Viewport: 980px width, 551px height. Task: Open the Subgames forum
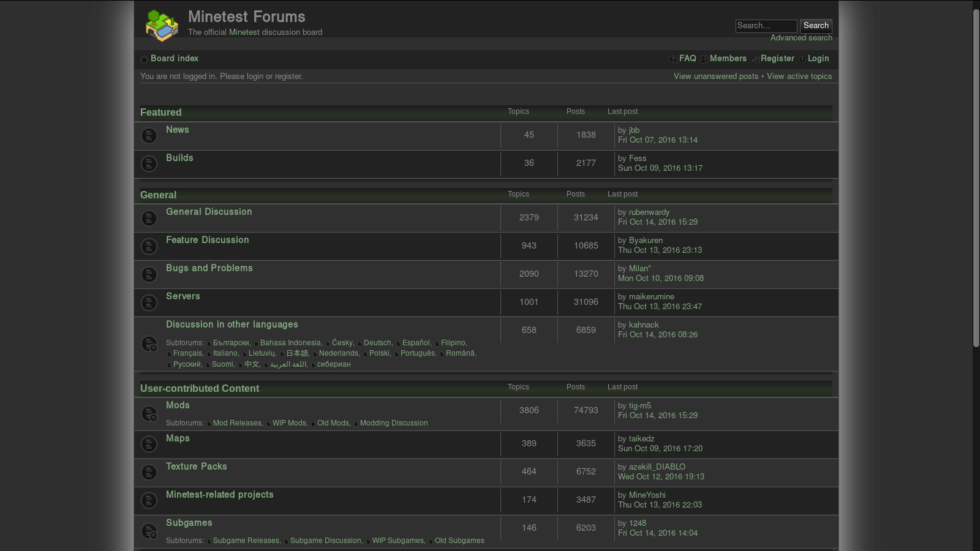click(189, 523)
